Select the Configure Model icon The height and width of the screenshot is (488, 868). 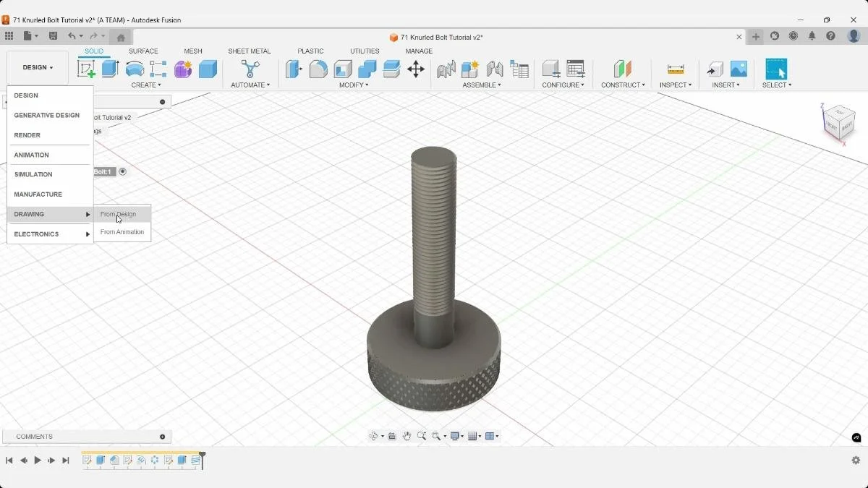551,69
